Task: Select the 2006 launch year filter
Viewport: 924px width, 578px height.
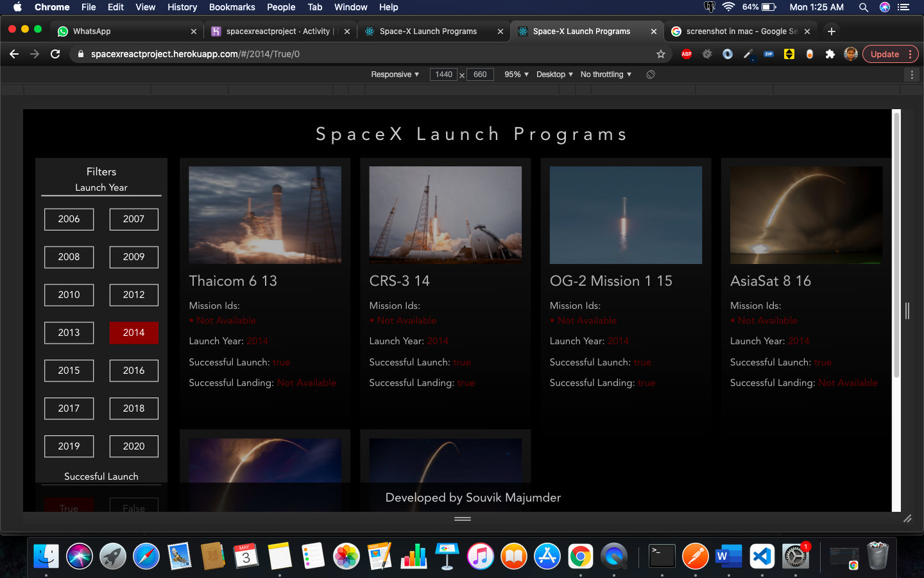Action: (x=69, y=219)
